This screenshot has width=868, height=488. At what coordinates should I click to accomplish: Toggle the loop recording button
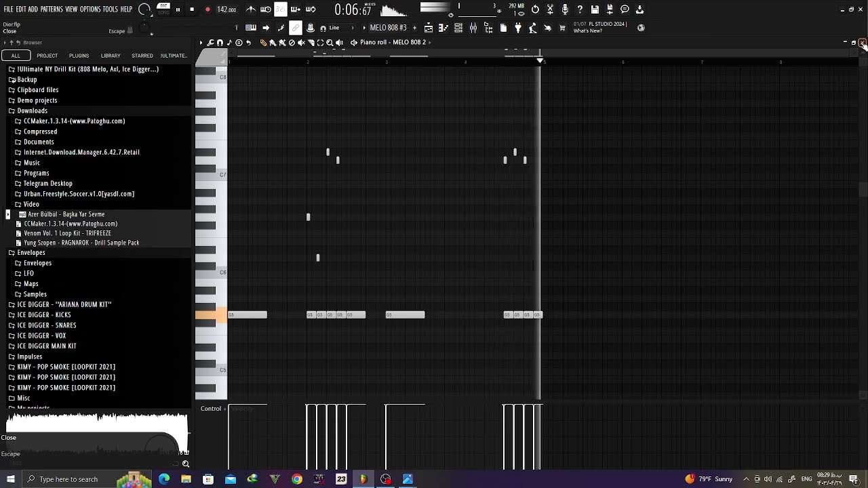click(311, 9)
